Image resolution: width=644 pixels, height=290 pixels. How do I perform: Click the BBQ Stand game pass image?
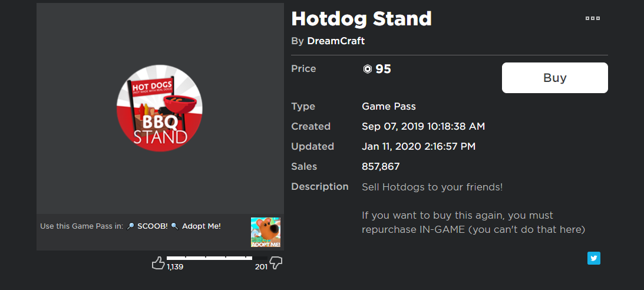[160, 110]
